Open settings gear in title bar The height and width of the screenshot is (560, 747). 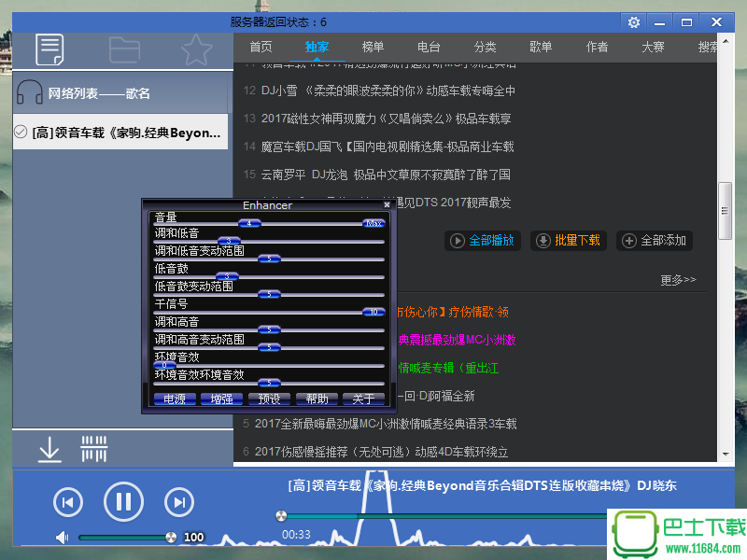click(x=634, y=22)
